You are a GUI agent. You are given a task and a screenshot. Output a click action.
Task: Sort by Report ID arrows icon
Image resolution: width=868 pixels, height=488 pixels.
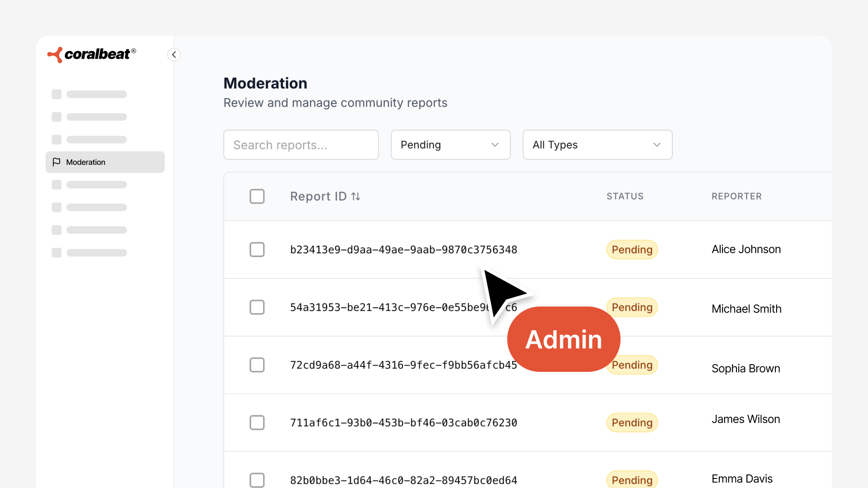[x=356, y=197]
